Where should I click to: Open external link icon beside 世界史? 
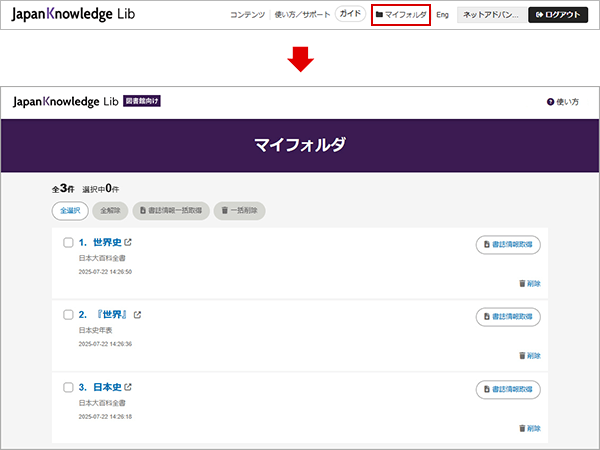(x=127, y=243)
